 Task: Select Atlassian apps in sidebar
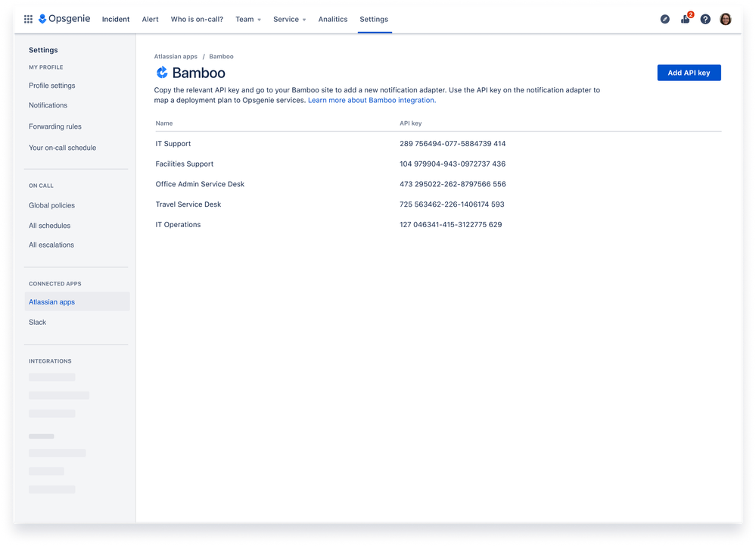click(76, 301)
